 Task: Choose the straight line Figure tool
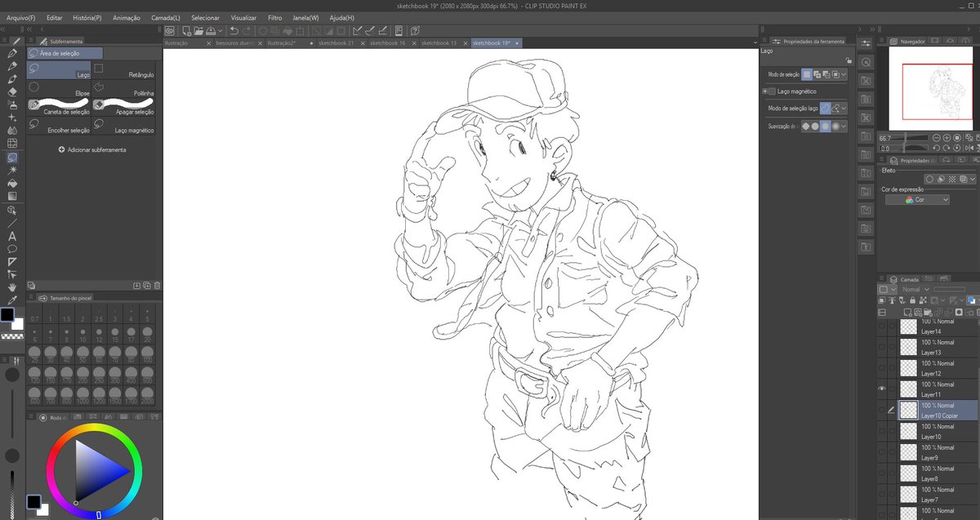12,223
